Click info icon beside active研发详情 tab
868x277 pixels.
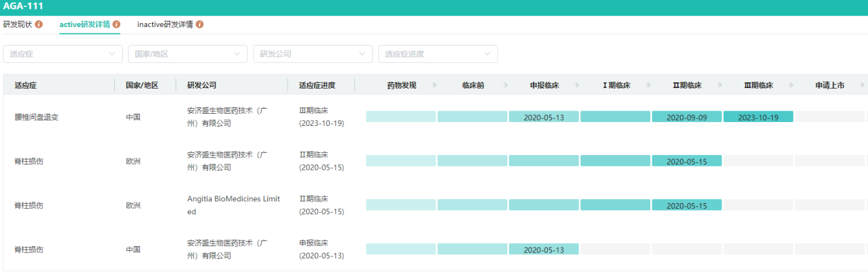click(x=116, y=24)
